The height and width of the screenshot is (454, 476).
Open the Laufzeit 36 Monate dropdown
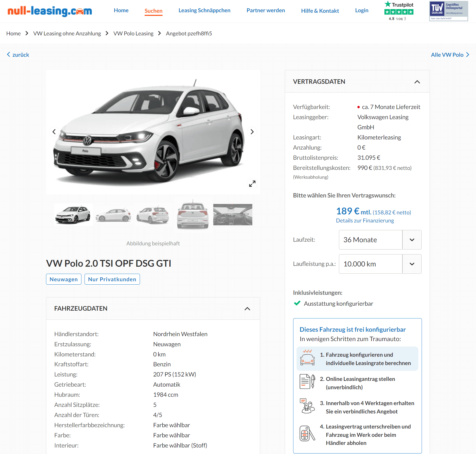(x=380, y=240)
